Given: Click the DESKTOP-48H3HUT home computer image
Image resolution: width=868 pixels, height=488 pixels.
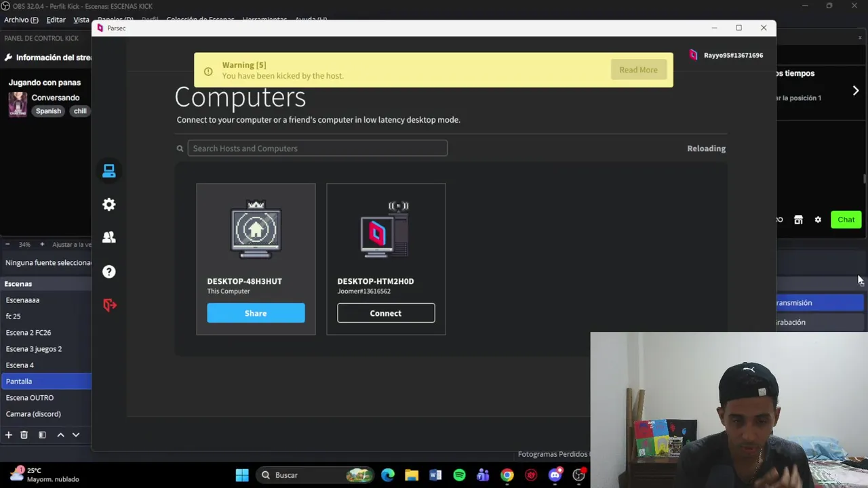Looking at the screenshot, I should 256,230.
